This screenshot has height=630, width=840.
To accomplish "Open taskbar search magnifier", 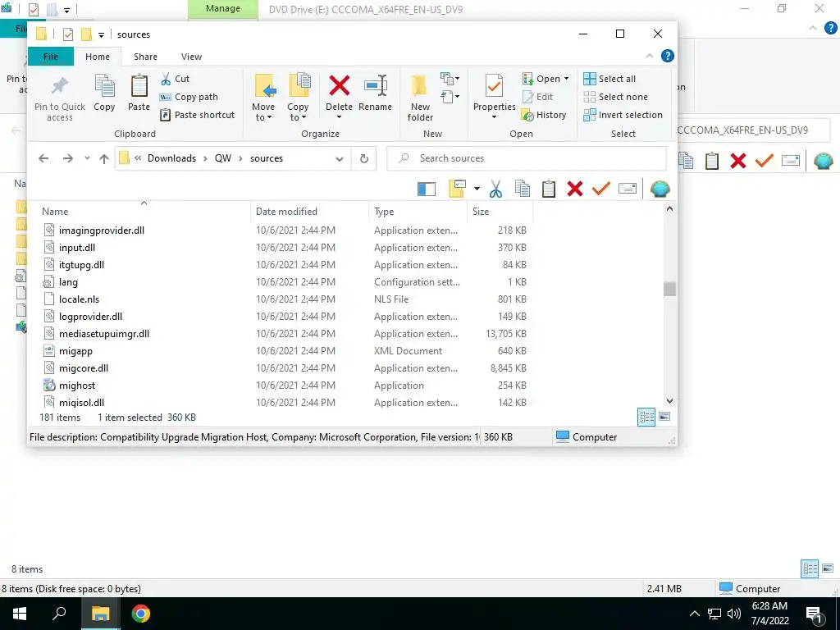I will (59, 614).
